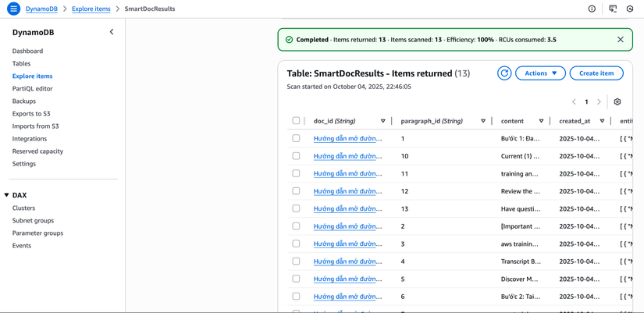Open the hamburger navigation menu

(x=13, y=9)
